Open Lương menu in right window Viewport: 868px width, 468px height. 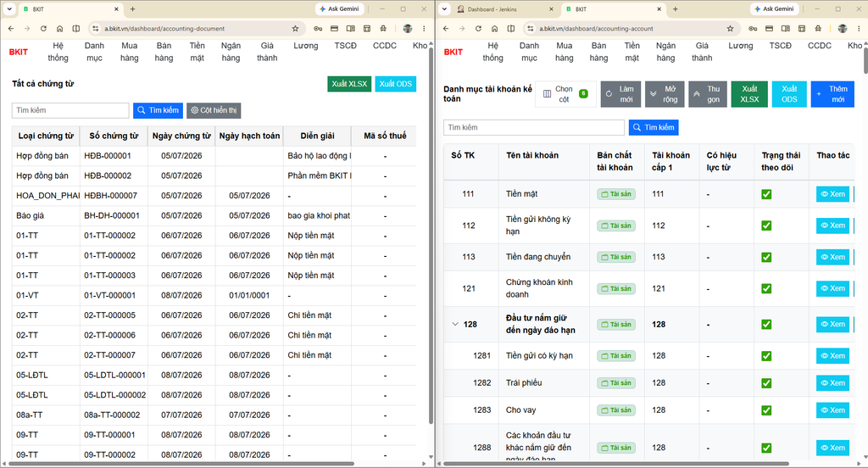click(x=741, y=46)
